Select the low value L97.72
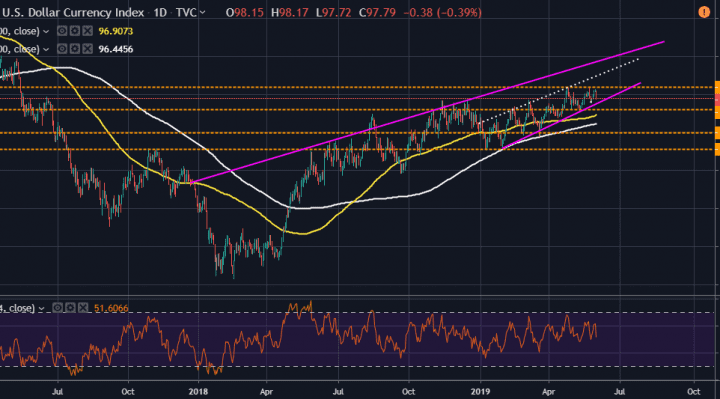Viewport: 720px width, 399px height. [x=333, y=12]
